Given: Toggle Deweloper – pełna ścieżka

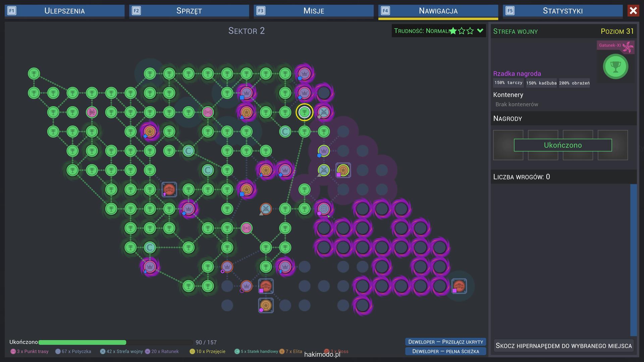Looking at the screenshot, I should pyautogui.click(x=445, y=351).
